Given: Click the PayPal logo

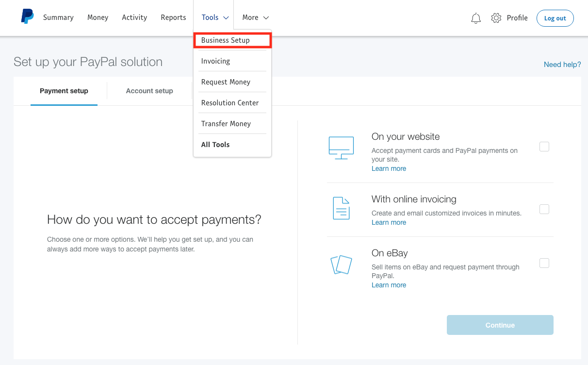Looking at the screenshot, I should coord(28,17).
